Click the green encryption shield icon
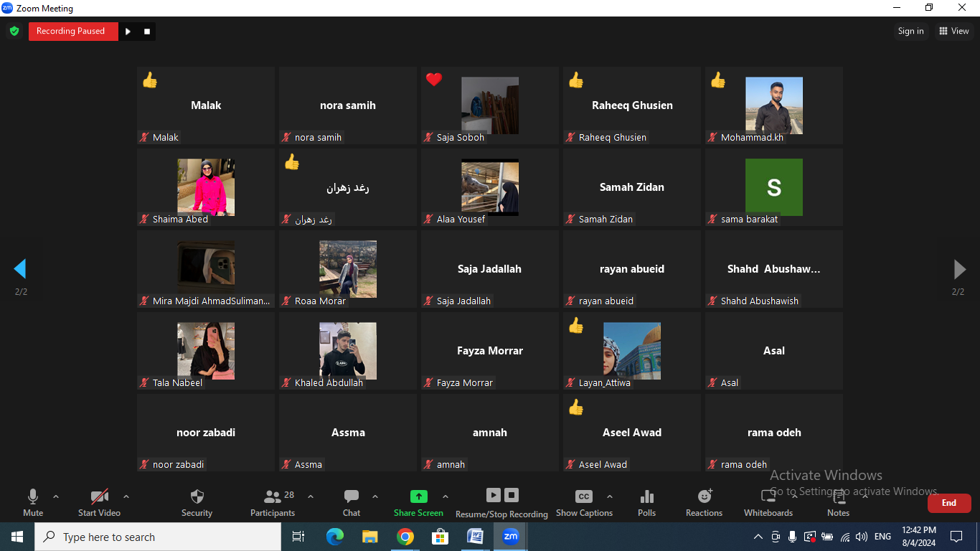This screenshot has height=551, width=980. pyautogui.click(x=14, y=31)
